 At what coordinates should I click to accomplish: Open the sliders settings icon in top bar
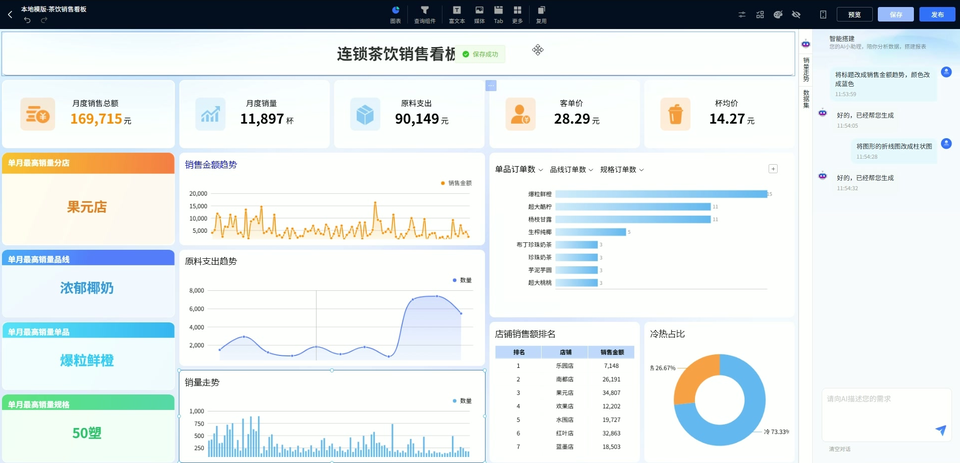click(x=742, y=14)
